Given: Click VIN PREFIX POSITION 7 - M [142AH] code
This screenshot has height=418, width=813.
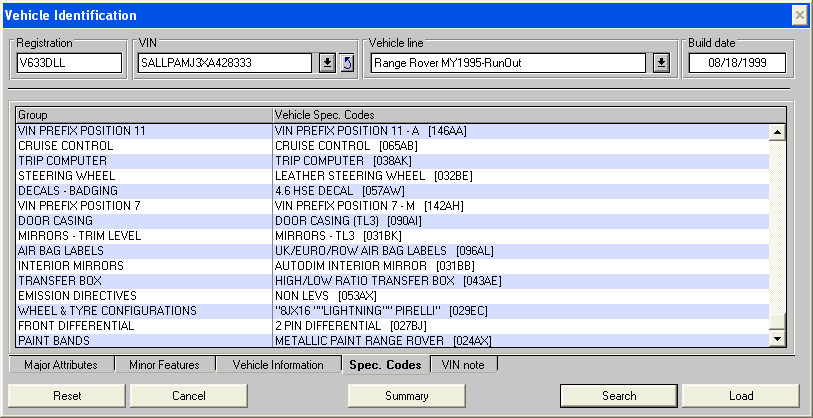Looking at the screenshot, I should 369,206.
